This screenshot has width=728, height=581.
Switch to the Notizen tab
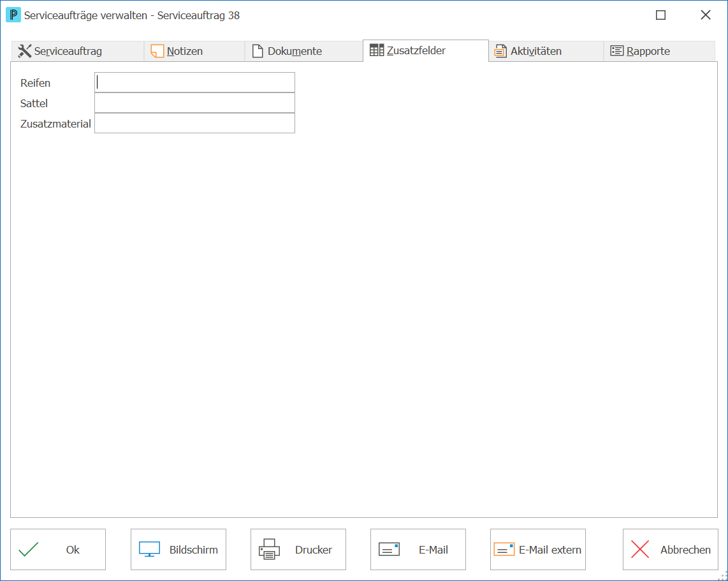[194, 51]
